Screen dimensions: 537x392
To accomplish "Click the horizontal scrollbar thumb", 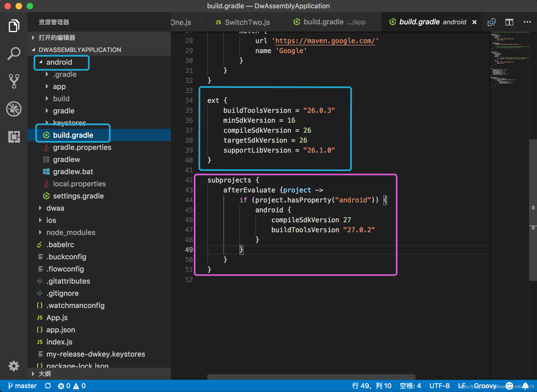I will tap(311, 377).
